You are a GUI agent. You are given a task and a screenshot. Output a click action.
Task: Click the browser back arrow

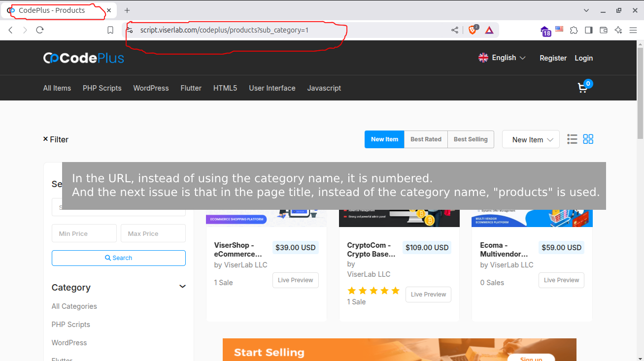tap(11, 30)
